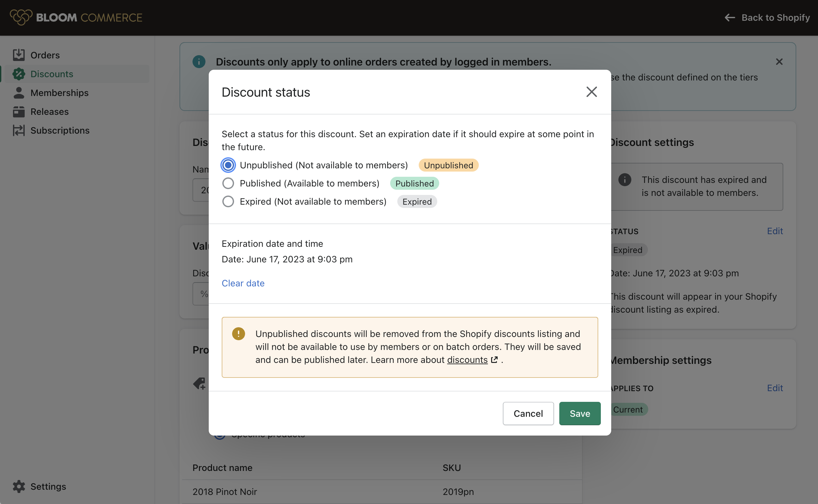Screen dimensions: 818x504
Task: Open the Memberships menu item
Action: point(59,93)
